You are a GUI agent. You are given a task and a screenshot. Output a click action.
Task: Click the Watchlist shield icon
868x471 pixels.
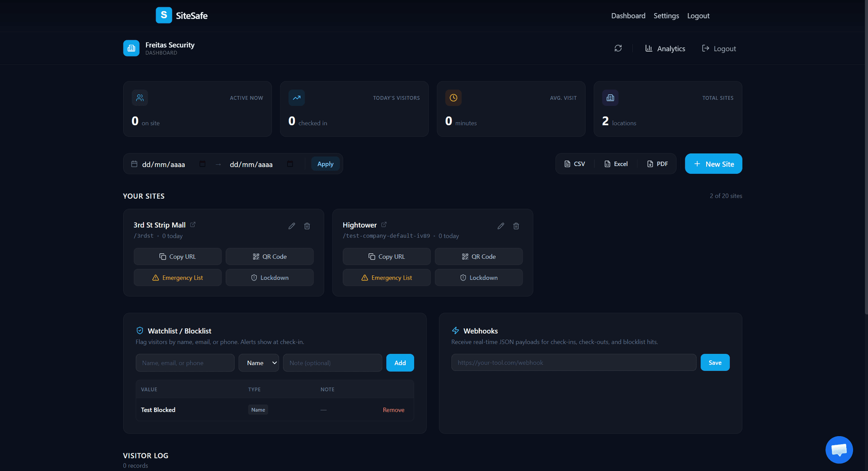click(140, 331)
